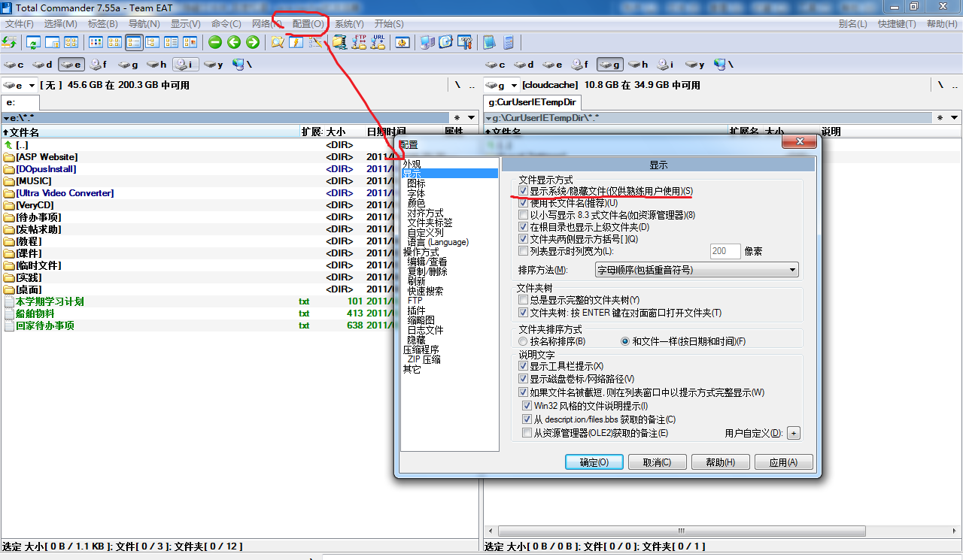Select 'FTP' in configuration tree
This screenshot has width=963, height=560.
click(415, 301)
